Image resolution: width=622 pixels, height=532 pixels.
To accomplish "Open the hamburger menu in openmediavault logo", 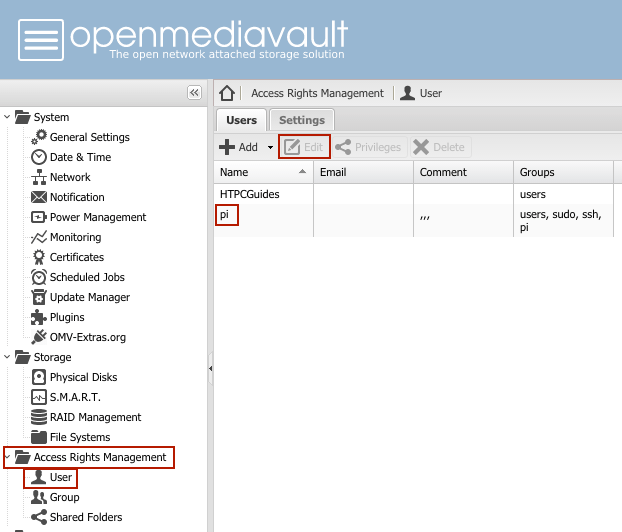I will point(40,41).
